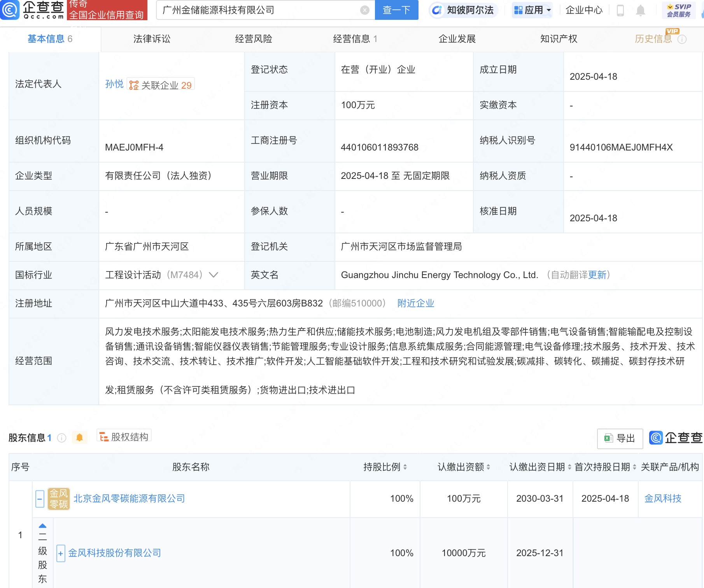Open the notifications bell in header

coord(640,10)
